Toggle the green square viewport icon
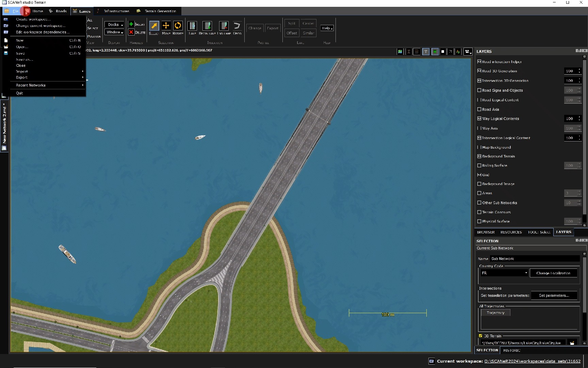The width and height of the screenshot is (588, 368). [x=435, y=52]
